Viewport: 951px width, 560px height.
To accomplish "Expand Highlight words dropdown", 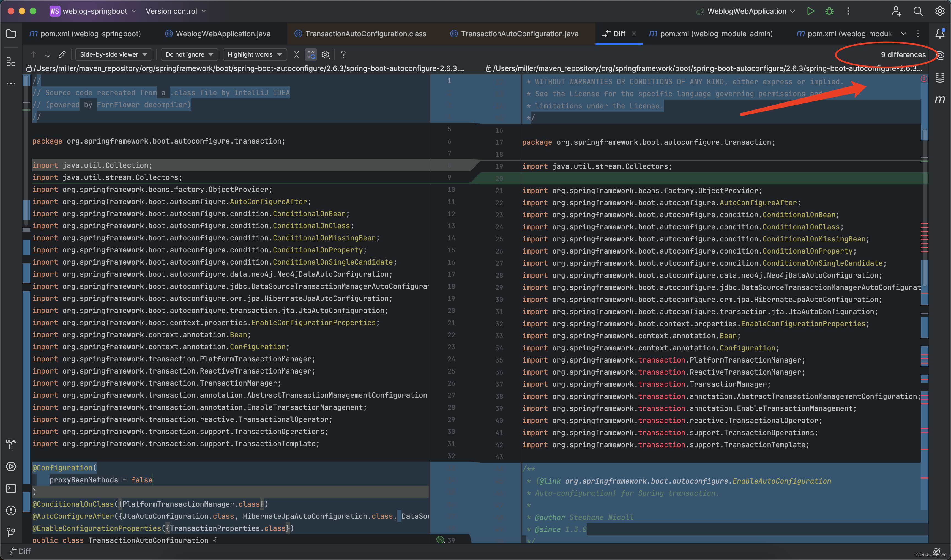I will (x=255, y=54).
